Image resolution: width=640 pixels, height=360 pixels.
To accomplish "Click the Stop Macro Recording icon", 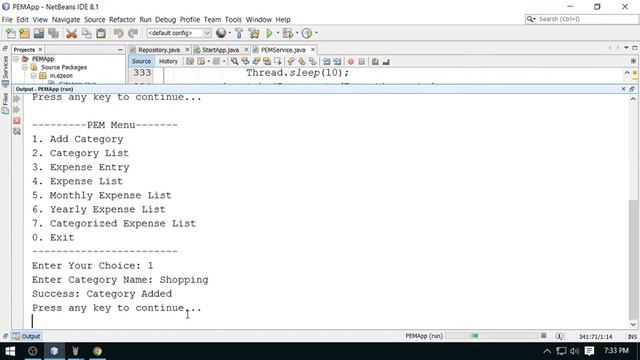I will click(362, 62).
